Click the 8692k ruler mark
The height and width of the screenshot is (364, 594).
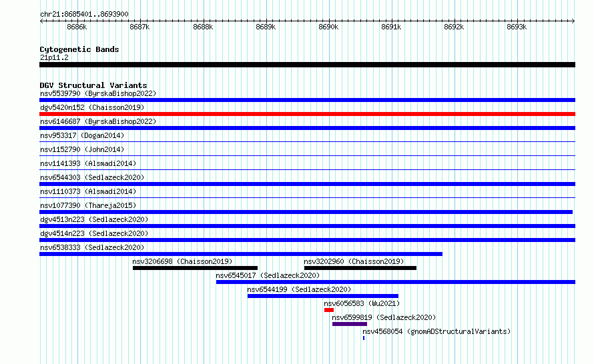[x=454, y=27]
